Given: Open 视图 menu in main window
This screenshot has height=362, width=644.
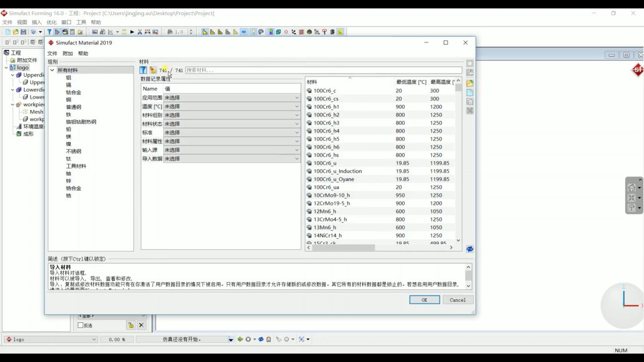Looking at the screenshot, I should pos(22,23).
